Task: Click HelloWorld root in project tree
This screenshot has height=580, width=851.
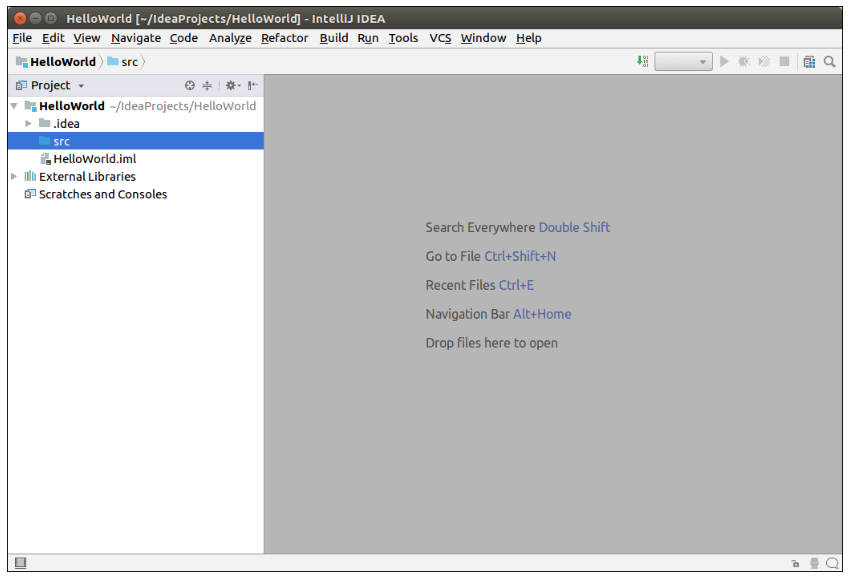Action: coord(72,106)
